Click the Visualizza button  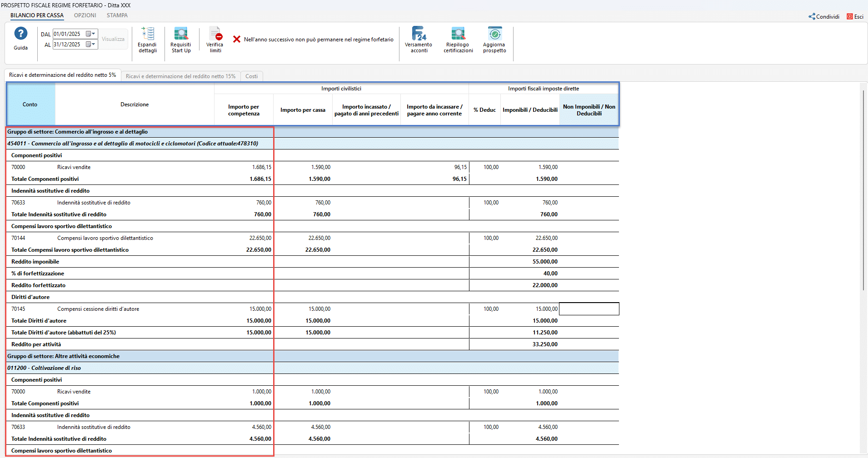click(113, 39)
